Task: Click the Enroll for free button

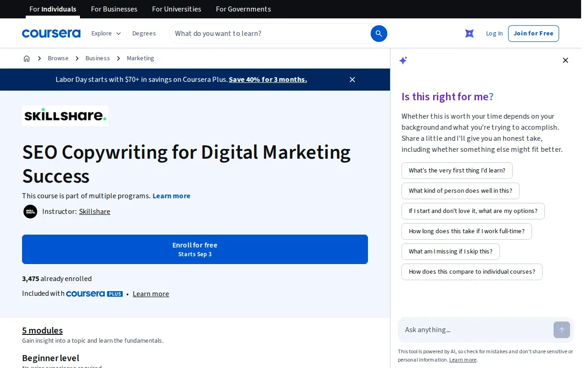Action: pos(195,249)
